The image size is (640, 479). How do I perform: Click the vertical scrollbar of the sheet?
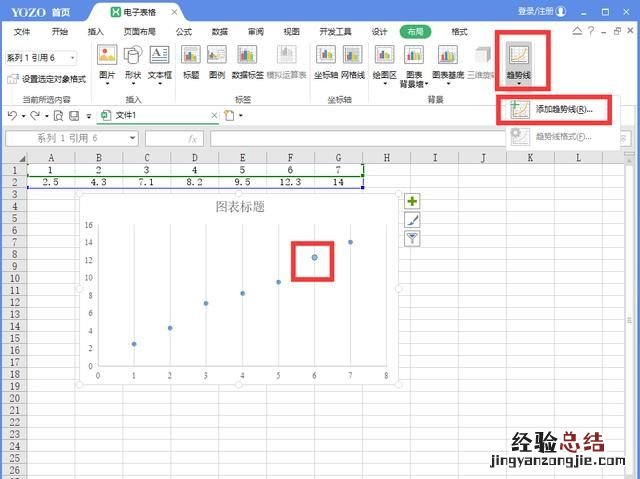pos(629,318)
